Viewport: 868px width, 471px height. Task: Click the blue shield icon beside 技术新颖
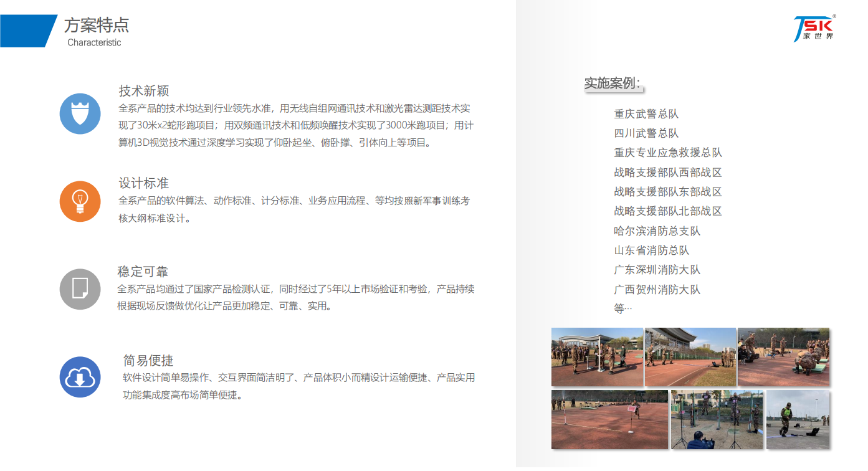tap(80, 113)
